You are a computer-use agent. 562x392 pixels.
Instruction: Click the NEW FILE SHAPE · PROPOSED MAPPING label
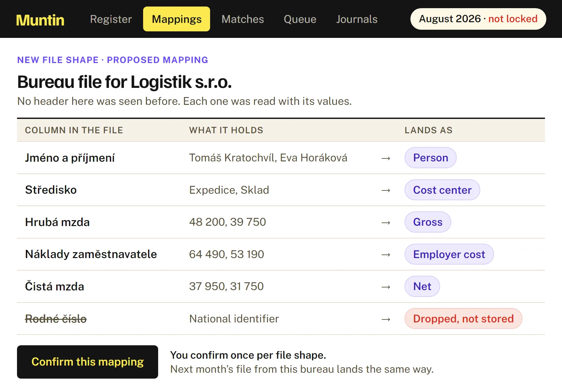click(113, 60)
